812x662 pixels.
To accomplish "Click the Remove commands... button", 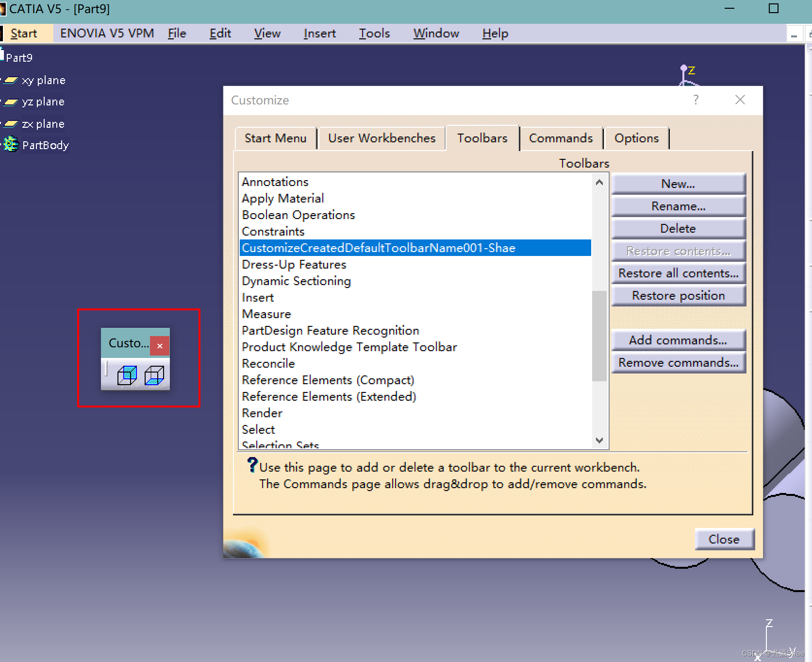I will coord(678,363).
